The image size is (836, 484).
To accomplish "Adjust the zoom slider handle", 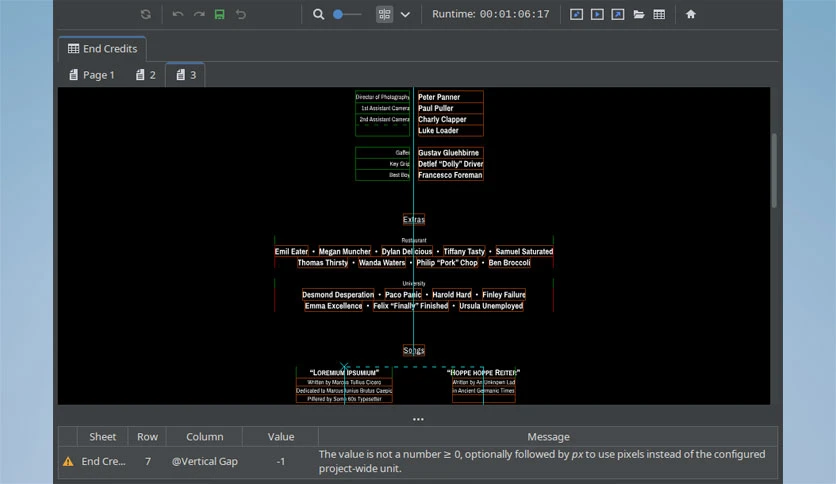I will 338,14.
